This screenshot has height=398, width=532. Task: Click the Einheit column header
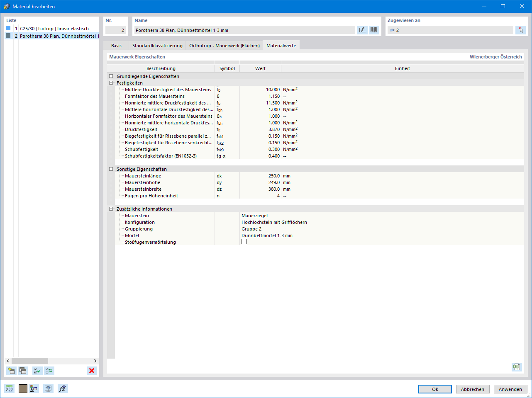click(403, 68)
